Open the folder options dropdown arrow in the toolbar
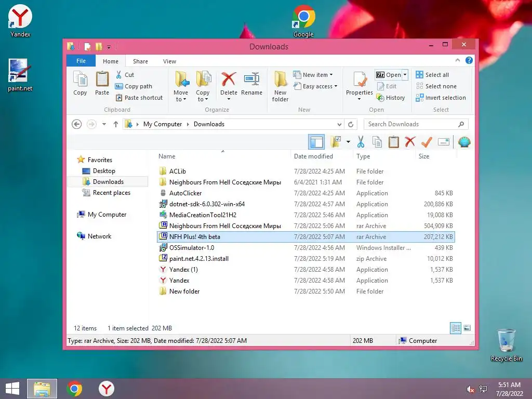This screenshot has width=532, height=399. (348, 142)
